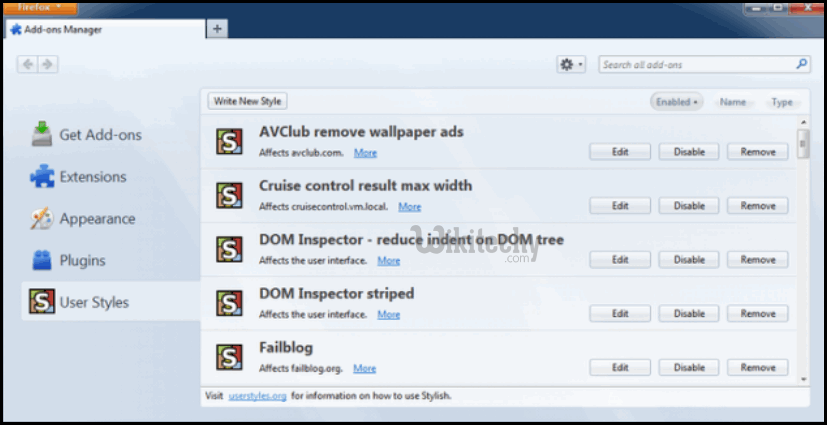This screenshot has height=425, width=827.
Task: Click the Failblog style's Stylish icon
Action: (x=230, y=357)
